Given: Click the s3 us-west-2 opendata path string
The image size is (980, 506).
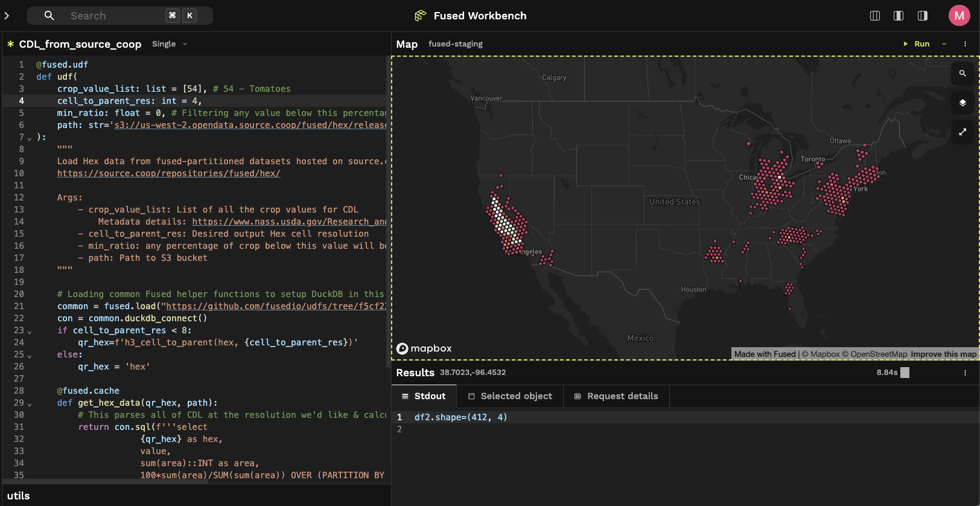Looking at the screenshot, I should (250, 125).
